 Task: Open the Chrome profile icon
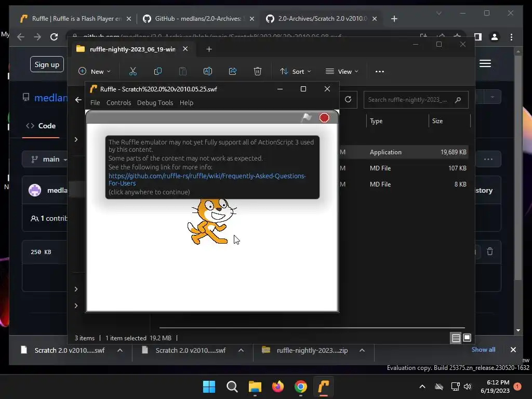(x=495, y=37)
